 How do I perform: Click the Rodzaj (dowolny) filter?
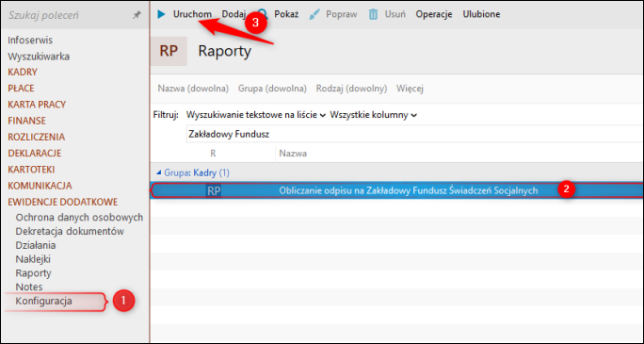pyautogui.click(x=351, y=89)
